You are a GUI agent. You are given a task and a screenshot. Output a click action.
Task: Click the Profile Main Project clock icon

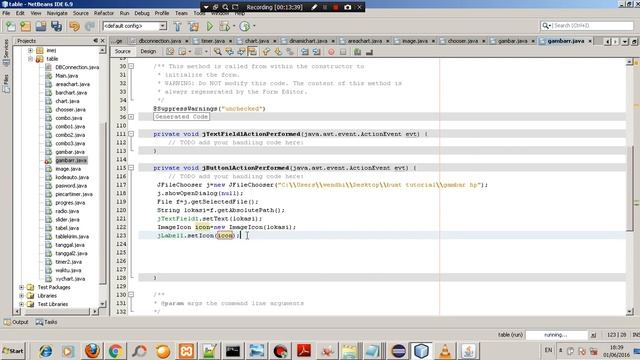pyautogui.click(x=244, y=26)
